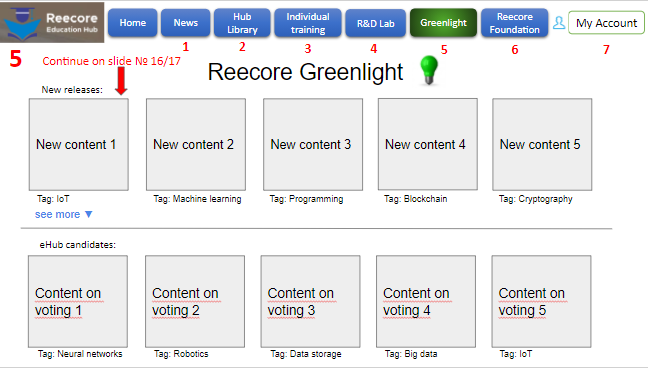This screenshot has width=648, height=368.
Task: Click the Tag: Big data label
Action: click(411, 354)
